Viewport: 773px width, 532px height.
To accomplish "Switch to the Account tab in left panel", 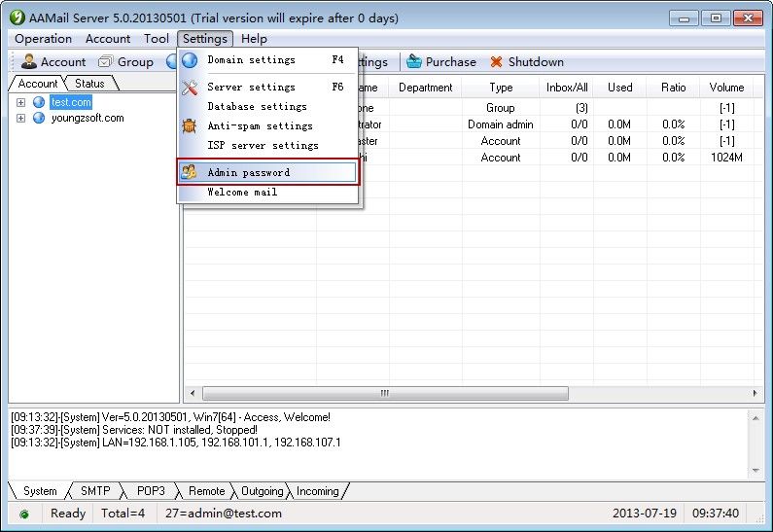I will point(38,84).
